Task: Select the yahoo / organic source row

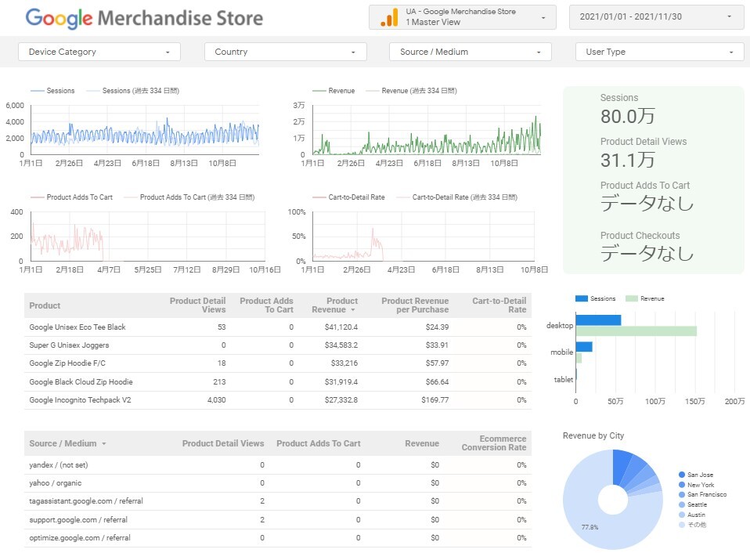Action: [55, 483]
